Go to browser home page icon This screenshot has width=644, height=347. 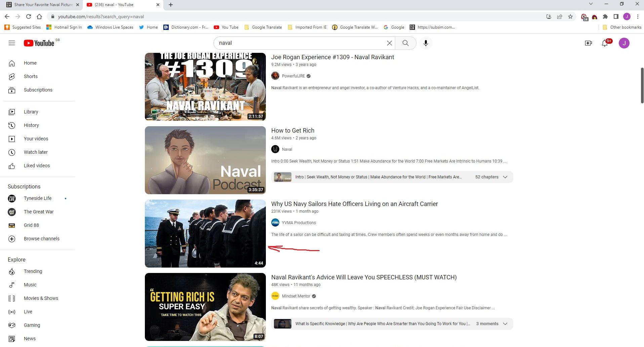[x=39, y=16]
